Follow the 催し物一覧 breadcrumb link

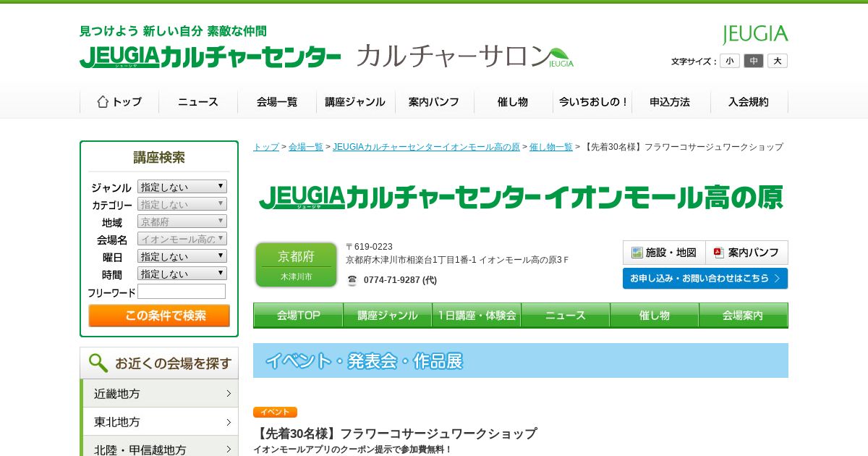551,147
